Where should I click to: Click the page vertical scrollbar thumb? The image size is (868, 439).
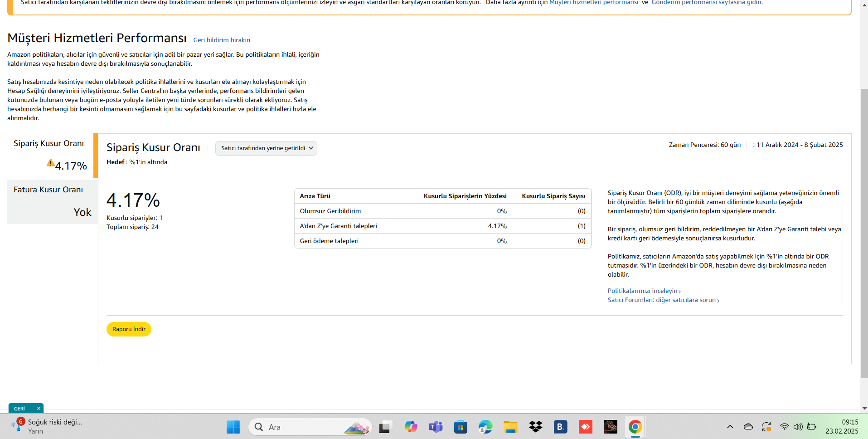[x=864, y=234]
